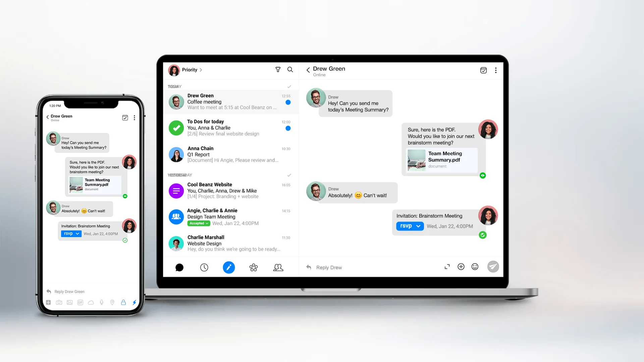This screenshot has width=644, height=362.
Task: Click the calendar/schedule icon in Drew Green chat
Action: 483,70
